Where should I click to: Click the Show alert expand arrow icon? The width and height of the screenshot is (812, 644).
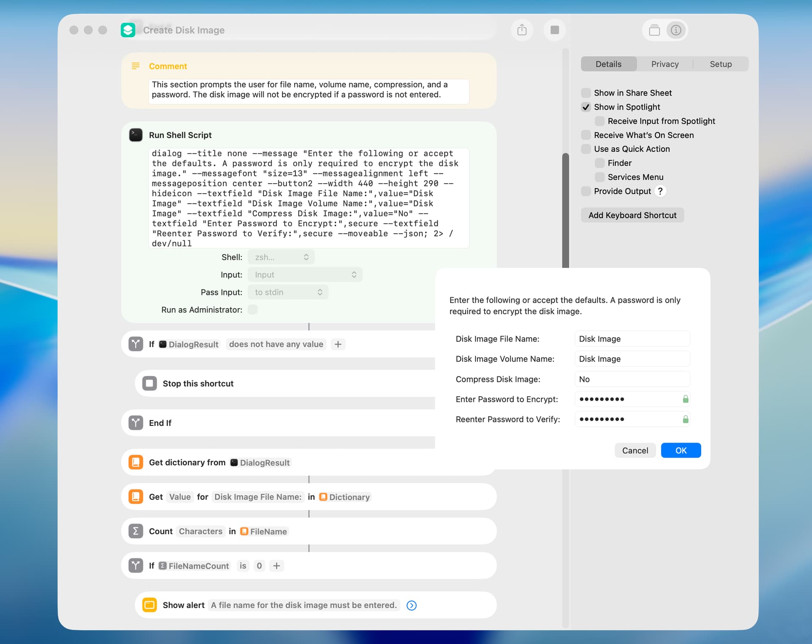(411, 606)
